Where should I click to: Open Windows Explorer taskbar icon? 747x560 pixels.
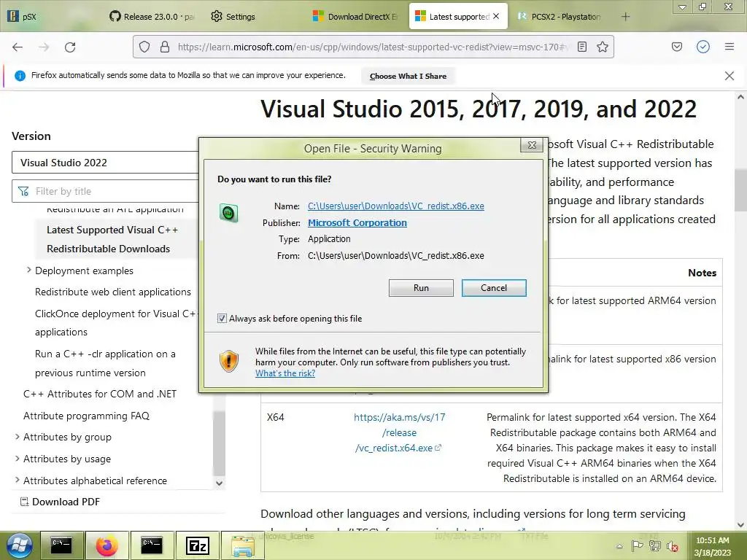pos(243,545)
